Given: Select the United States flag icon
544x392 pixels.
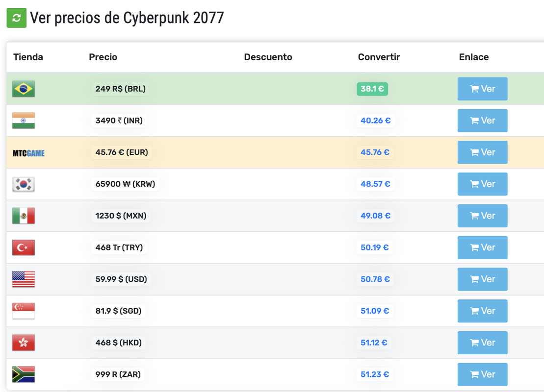Looking at the screenshot, I should click(23, 279).
